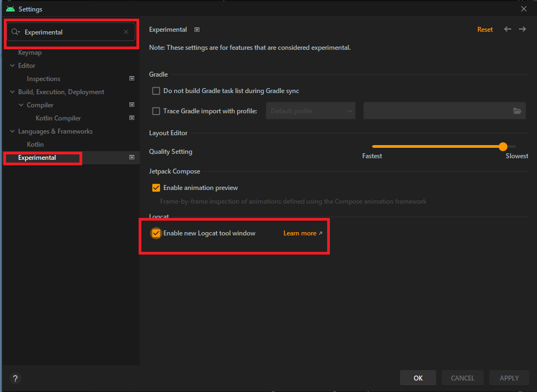This screenshot has width=537, height=392.
Task: Collapse Languages & Frameworks node
Action: [12, 131]
